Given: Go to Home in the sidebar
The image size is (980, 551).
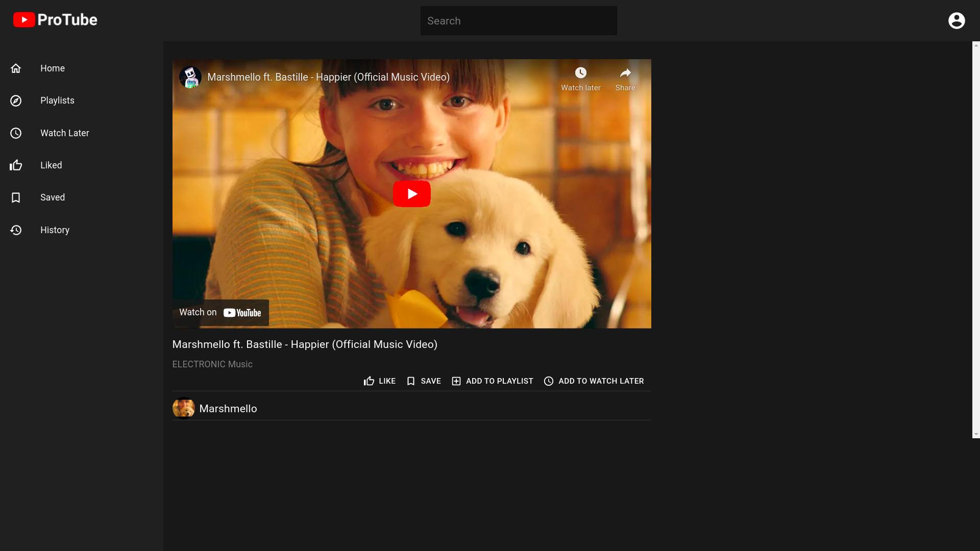Looking at the screenshot, I should coord(82,68).
